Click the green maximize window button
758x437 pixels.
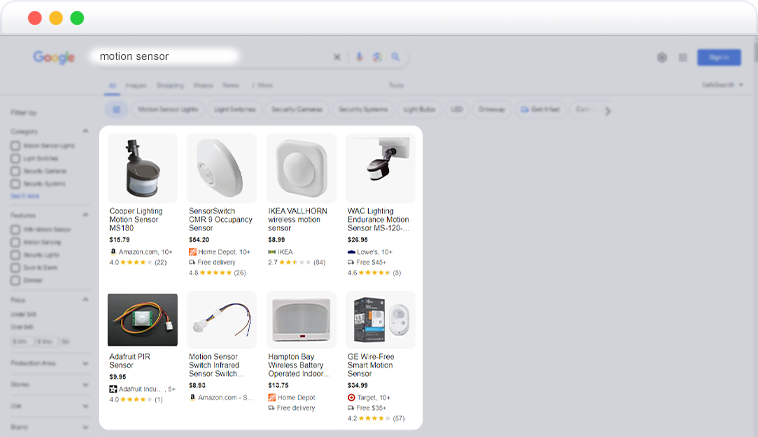[77, 18]
